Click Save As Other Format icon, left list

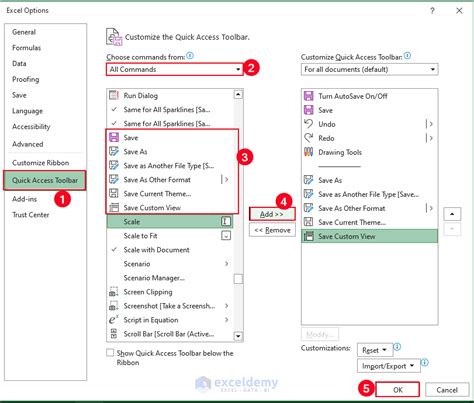click(x=114, y=179)
